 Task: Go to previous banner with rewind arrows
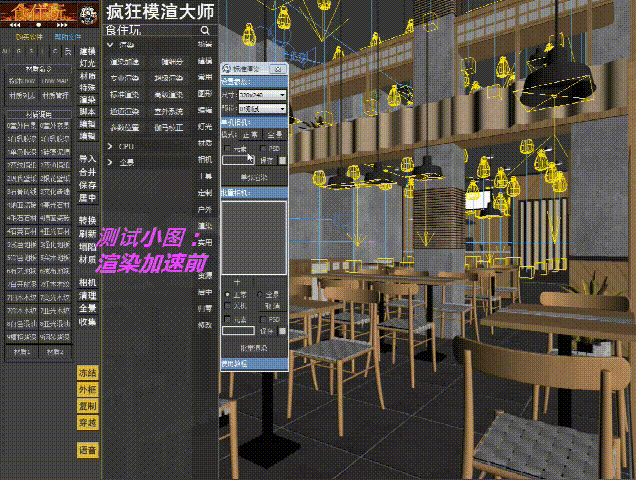point(15,25)
